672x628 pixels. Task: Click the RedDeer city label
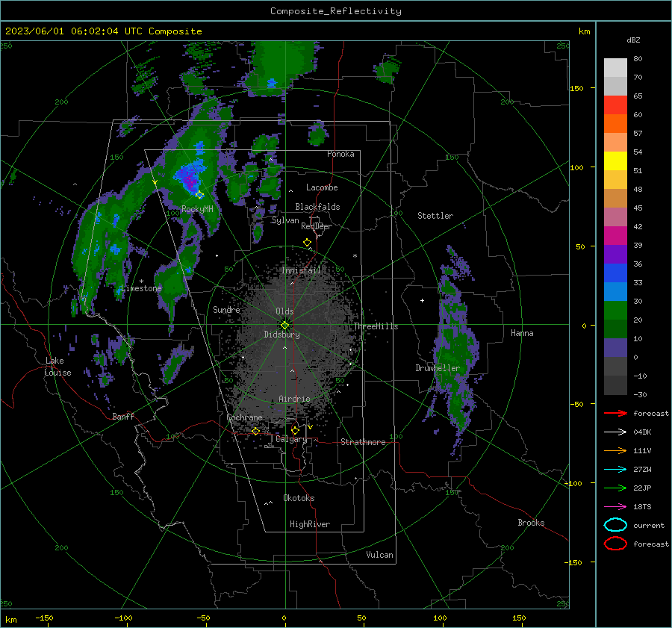point(317,226)
